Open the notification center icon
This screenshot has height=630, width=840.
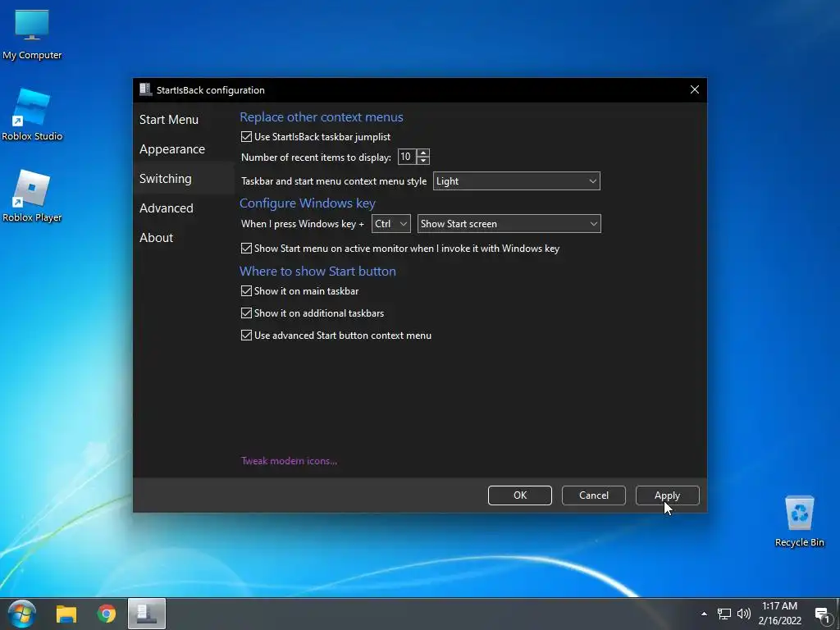tap(822, 614)
